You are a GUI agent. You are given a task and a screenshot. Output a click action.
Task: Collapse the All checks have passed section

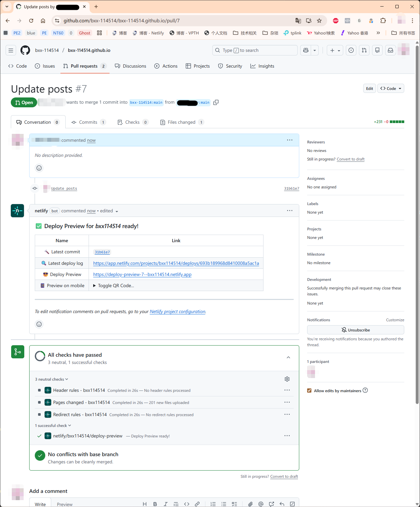[x=288, y=357]
